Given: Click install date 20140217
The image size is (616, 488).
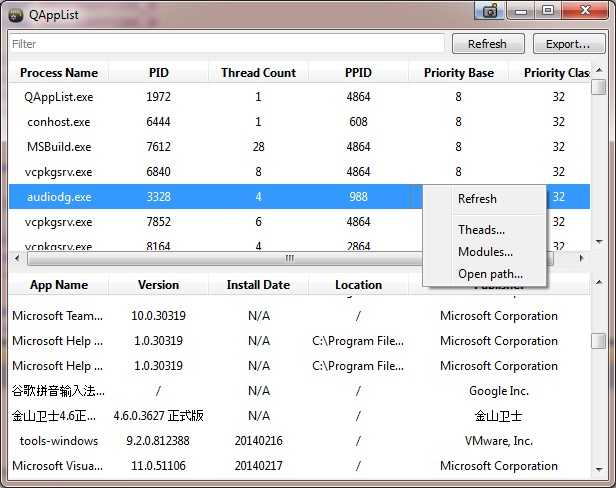Looking at the screenshot, I should point(258,466).
